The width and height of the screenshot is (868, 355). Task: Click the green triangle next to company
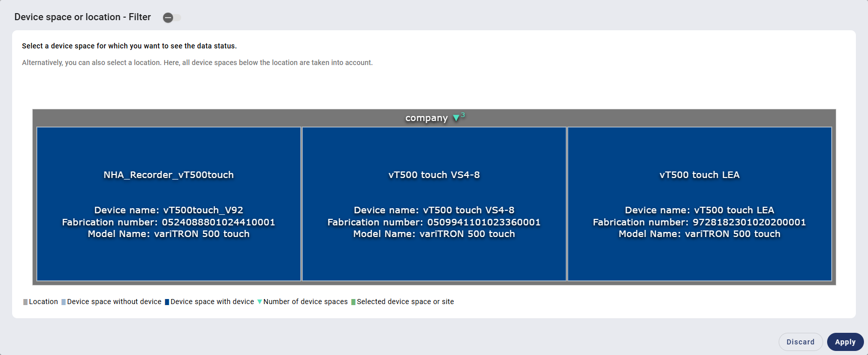coord(456,118)
